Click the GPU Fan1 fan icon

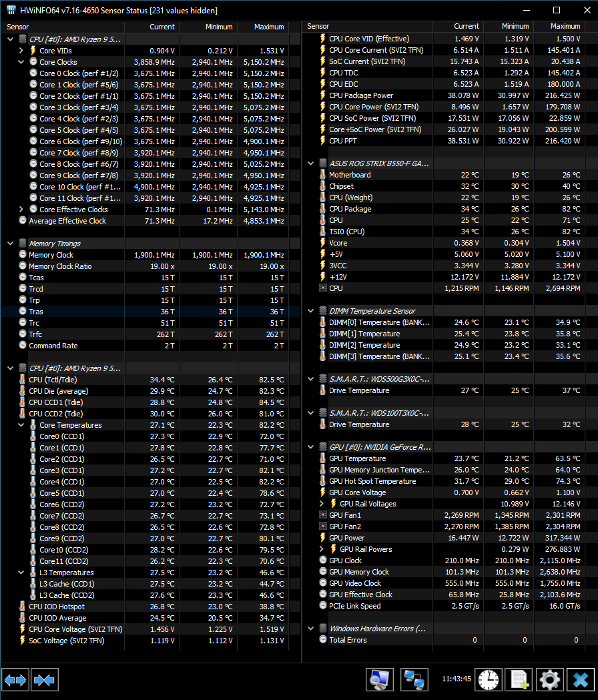click(323, 515)
